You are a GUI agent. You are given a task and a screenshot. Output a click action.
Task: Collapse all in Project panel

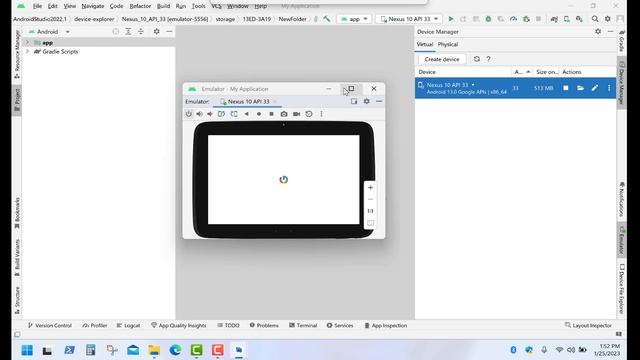coord(141,31)
